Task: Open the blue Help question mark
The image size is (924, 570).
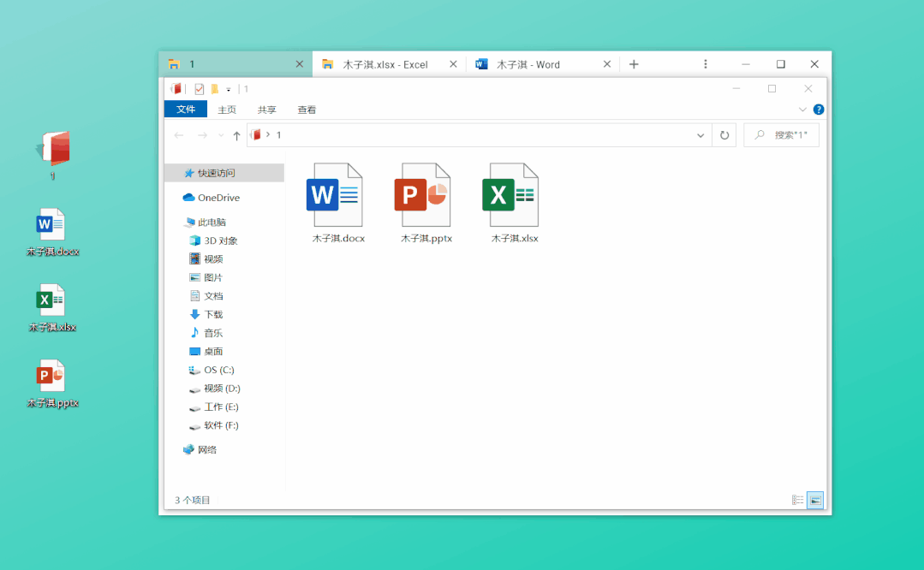Action: (819, 110)
